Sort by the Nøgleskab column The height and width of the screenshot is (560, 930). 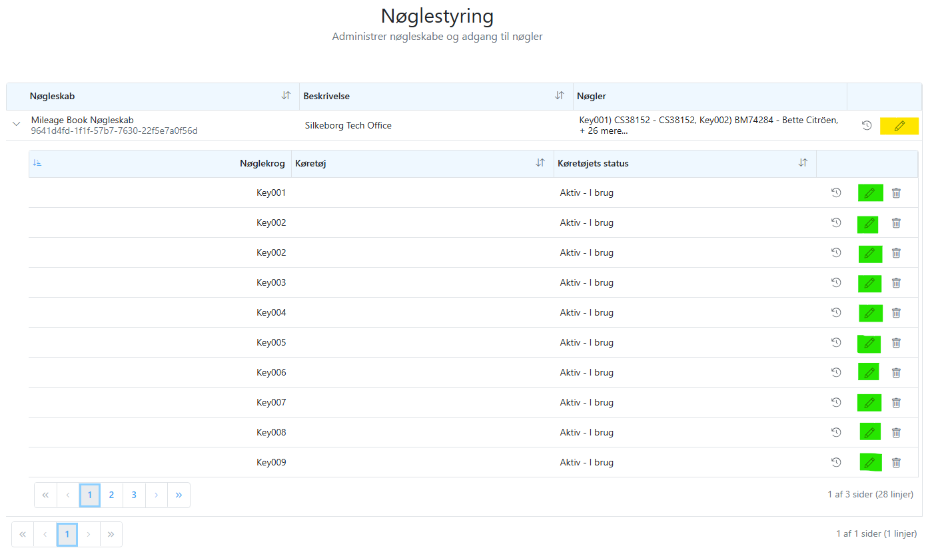coord(286,96)
